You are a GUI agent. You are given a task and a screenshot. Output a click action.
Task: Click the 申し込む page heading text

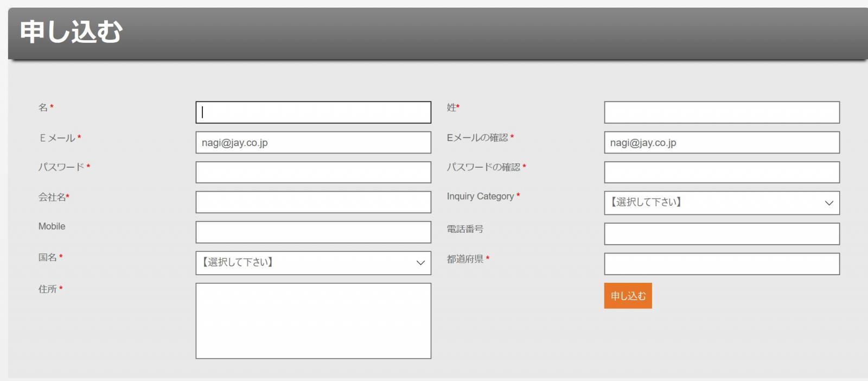tap(71, 32)
